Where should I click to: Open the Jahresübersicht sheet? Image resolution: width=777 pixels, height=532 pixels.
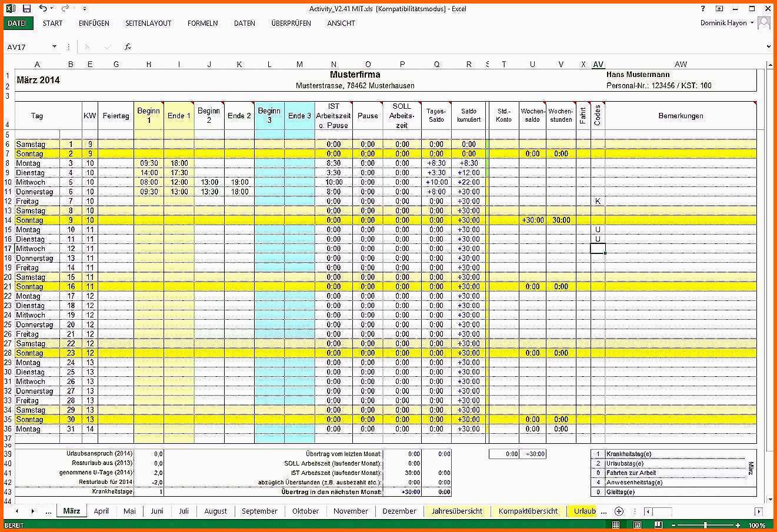click(457, 511)
